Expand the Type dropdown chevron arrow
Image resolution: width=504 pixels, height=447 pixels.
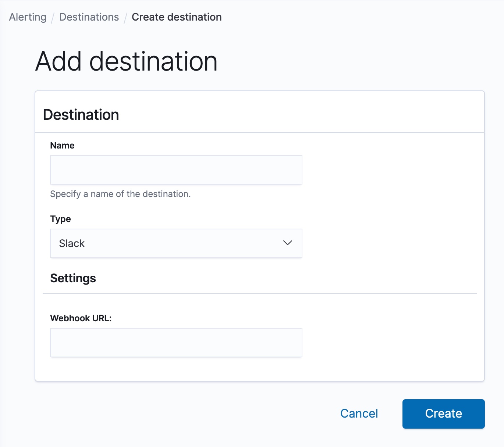tap(287, 243)
